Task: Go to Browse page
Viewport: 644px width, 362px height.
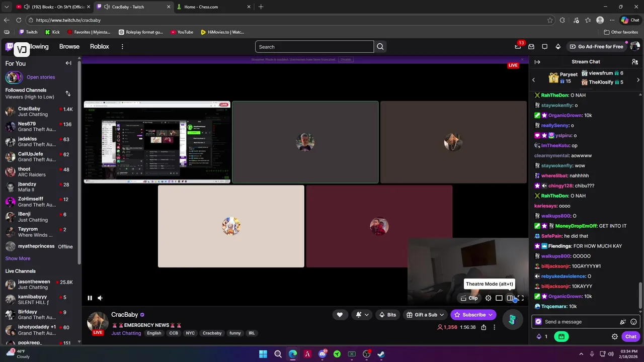Action: tap(69, 46)
